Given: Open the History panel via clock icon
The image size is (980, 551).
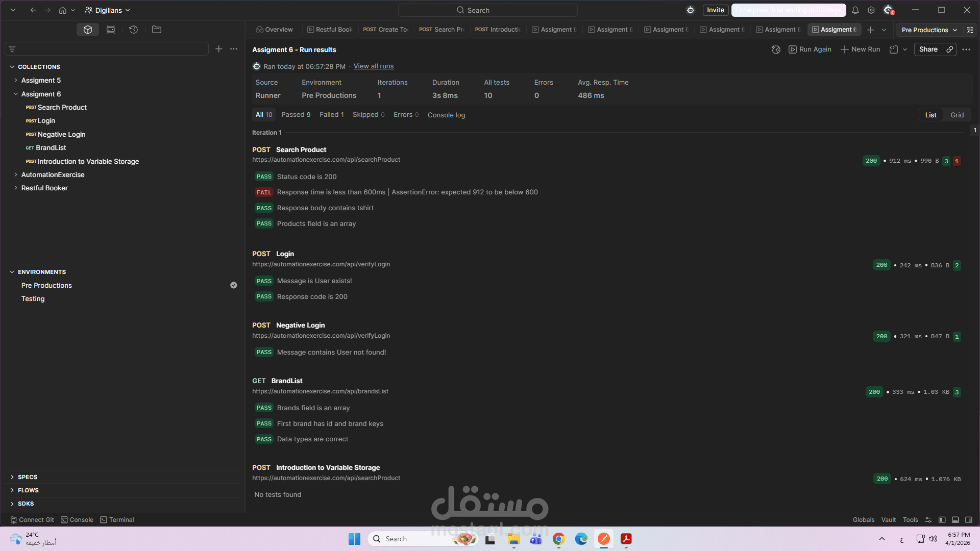Looking at the screenshot, I should click(133, 30).
